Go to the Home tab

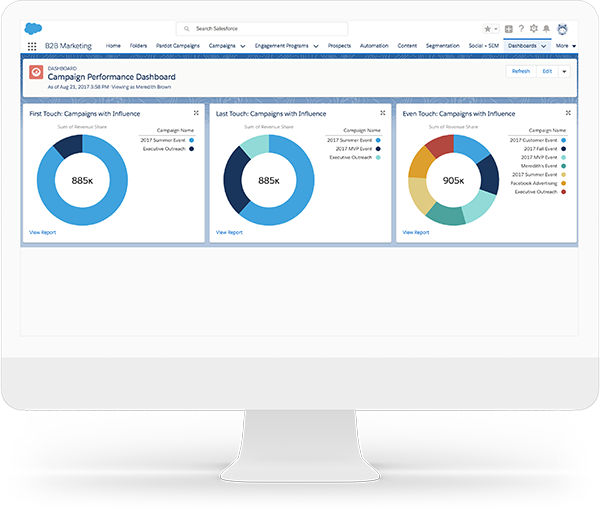point(113,46)
